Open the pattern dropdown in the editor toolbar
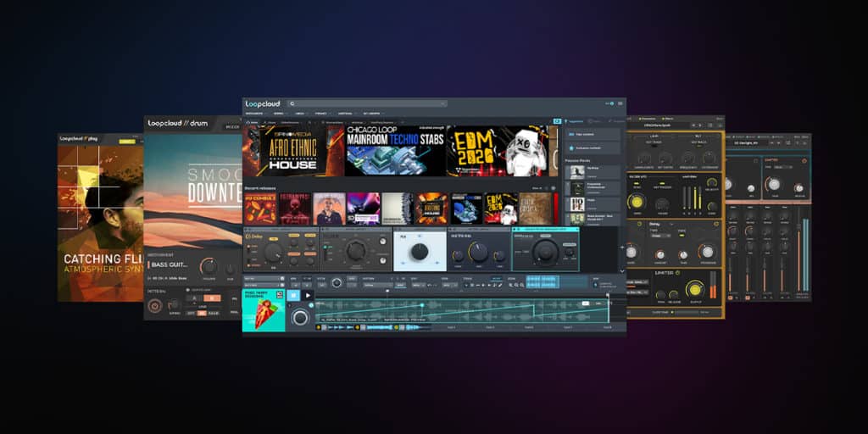The image size is (868, 434). (x=377, y=285)
